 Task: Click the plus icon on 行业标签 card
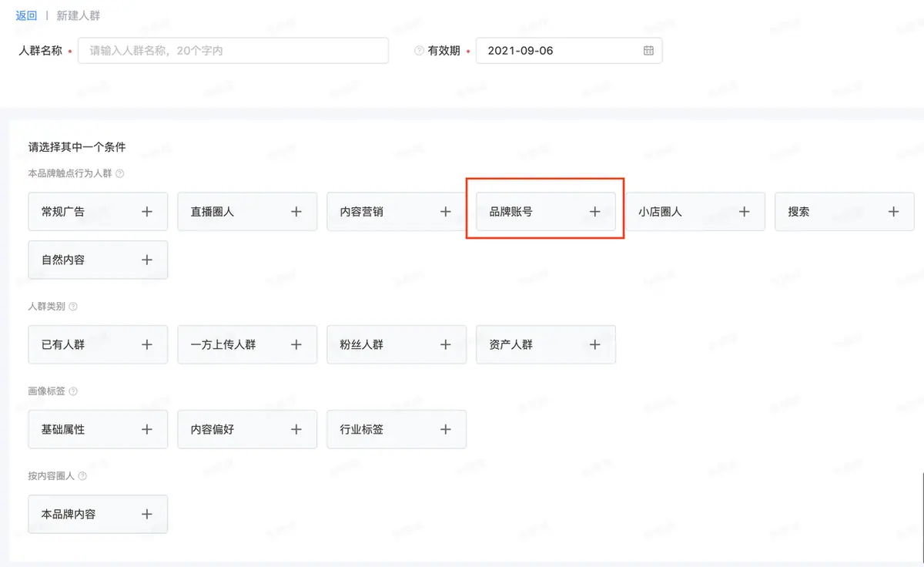click(x=446, y=429)
